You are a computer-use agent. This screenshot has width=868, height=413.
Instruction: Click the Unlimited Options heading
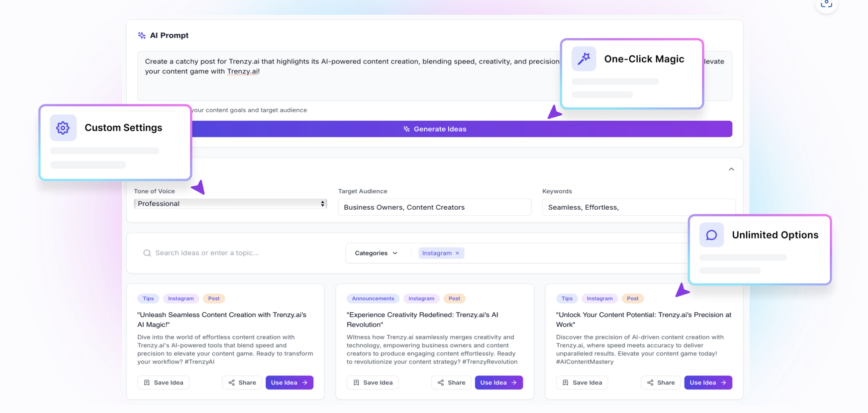pyautogui.click(x=775, y=235)
